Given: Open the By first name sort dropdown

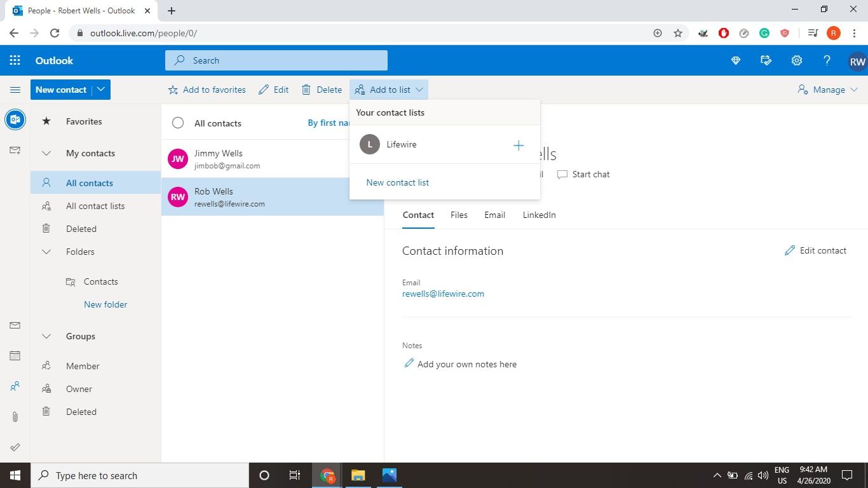Looking at the screenshot, I should click(329, 123).
